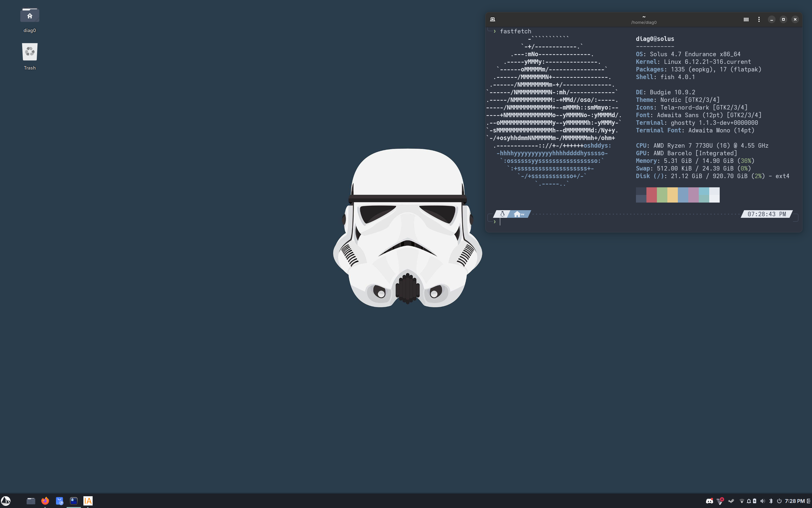The image size is (812, 508).
Task: Click the Solus ASCII art logo
Action: tap(553, 111)
